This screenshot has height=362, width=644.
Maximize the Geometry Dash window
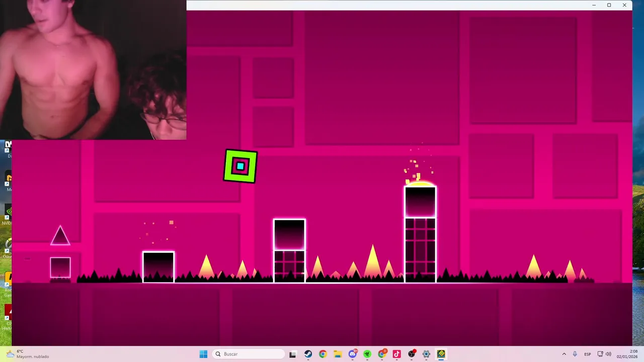click(609, 5)
